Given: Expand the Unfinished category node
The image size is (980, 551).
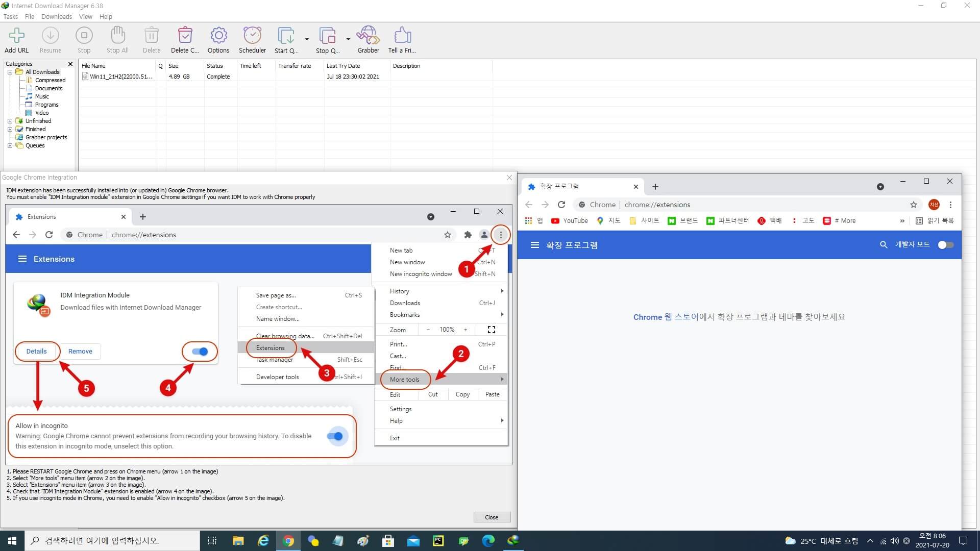Looking at the screenshot, I should (10, 121).
